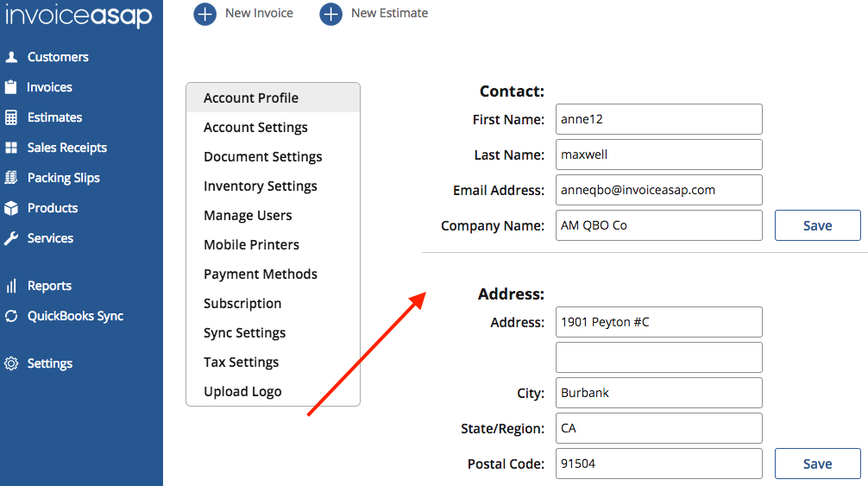Click the Customers person icon in sidebar

(11, 57)
